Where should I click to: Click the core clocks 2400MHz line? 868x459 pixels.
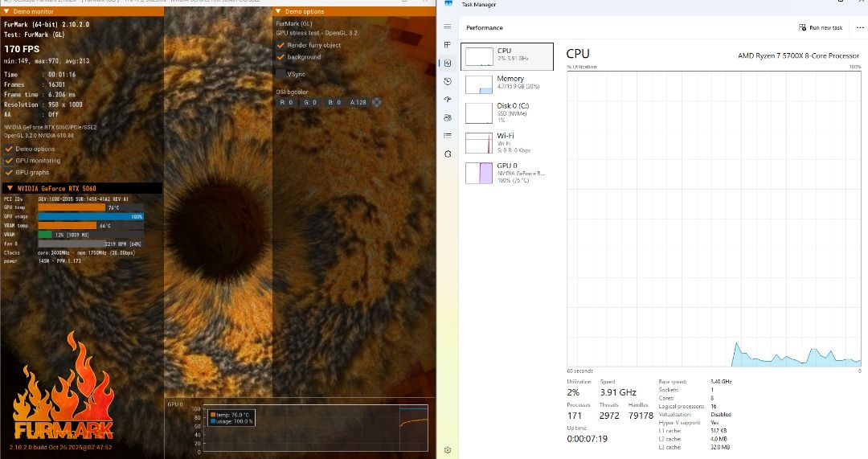[x=69, y=253]
